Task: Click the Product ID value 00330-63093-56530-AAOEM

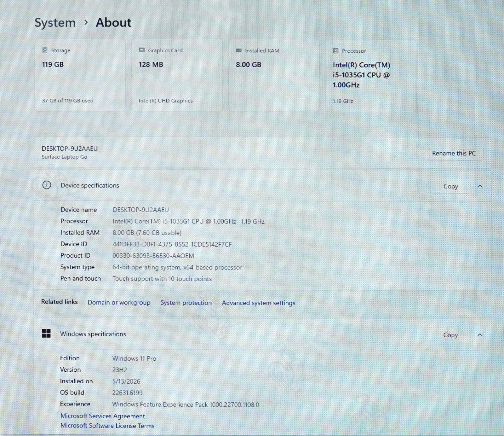Action: click(153, 256)
